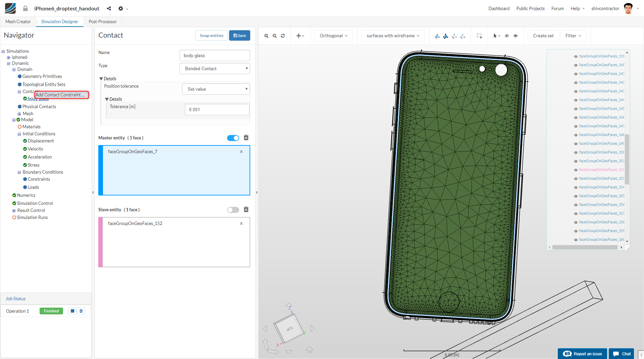Toggle the Master entity selection switch
The width and height of the screenshot is (644, 359).
[x=233, y=138]
